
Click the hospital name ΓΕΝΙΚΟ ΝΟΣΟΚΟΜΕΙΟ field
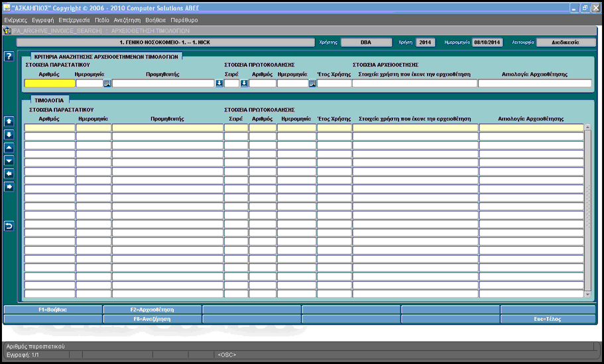(x=165, y=42)
